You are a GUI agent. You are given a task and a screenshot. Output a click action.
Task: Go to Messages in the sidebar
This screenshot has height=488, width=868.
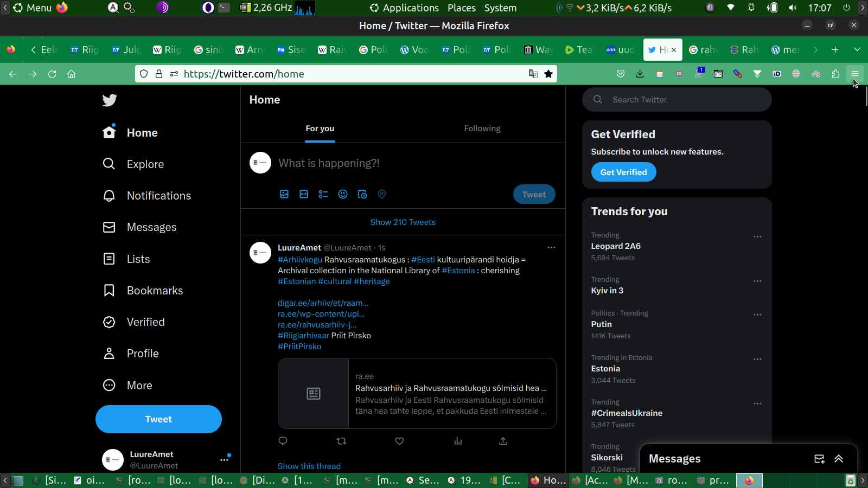tap(140, 227)
